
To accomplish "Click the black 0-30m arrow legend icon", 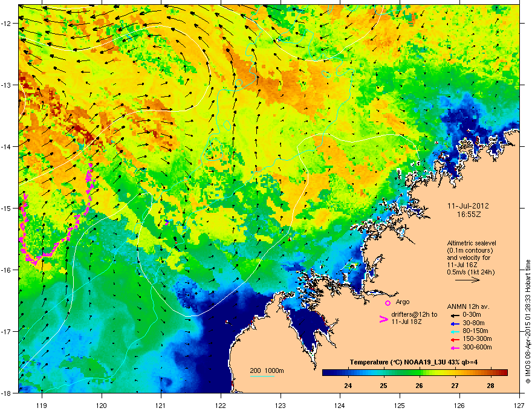I will click(x=455, y=315).
